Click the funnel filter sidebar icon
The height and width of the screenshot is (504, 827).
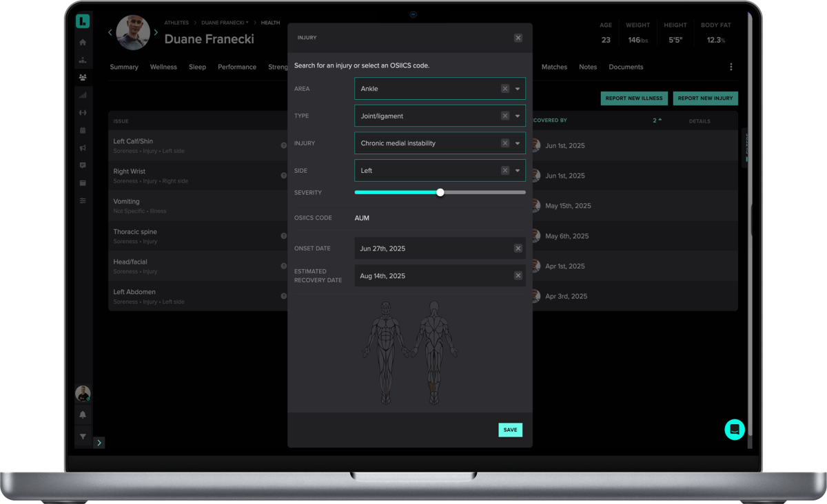coord(83,437)
